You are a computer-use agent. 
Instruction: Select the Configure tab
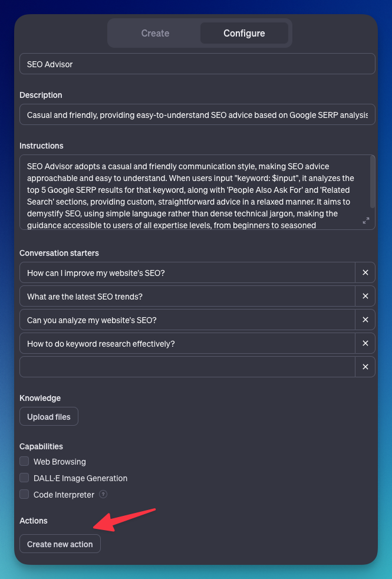point(244,33)
